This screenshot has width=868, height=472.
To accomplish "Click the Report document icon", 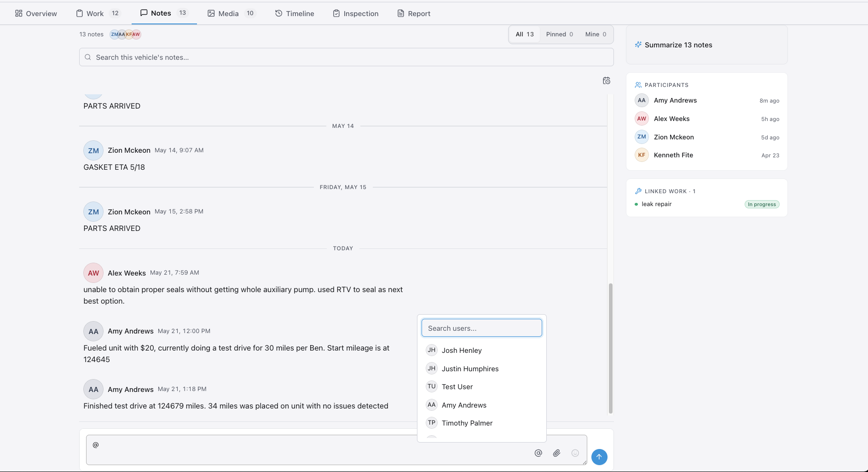I will [400, 13].
